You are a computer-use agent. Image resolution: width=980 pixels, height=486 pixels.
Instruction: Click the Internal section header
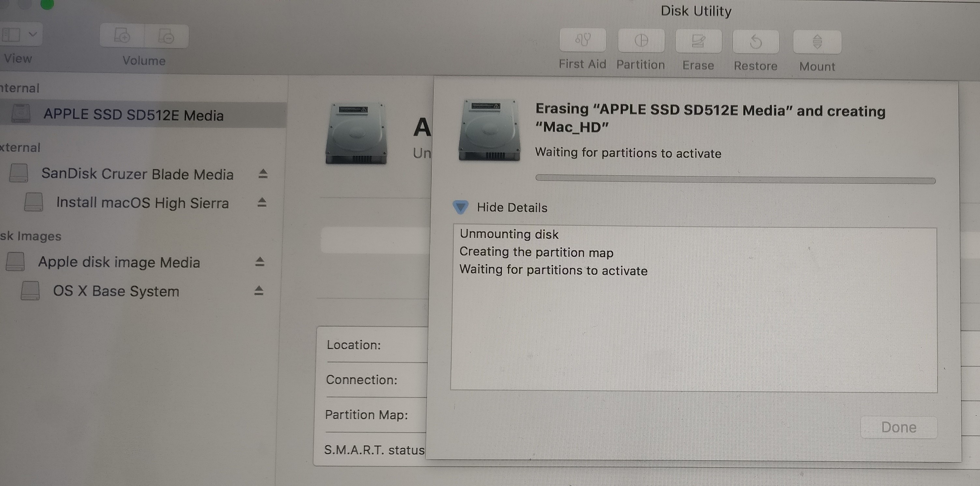click(x=20, y=88)
